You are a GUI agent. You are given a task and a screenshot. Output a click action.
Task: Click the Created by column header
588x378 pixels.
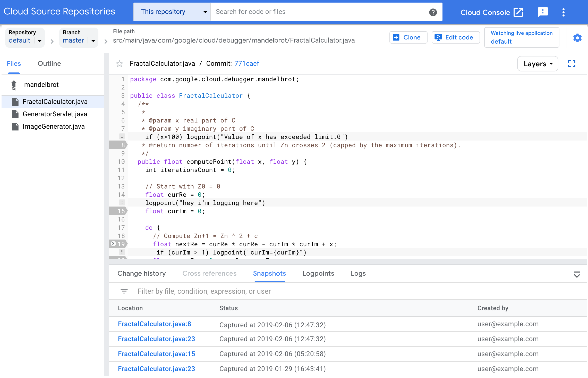(x=493, y=308)
